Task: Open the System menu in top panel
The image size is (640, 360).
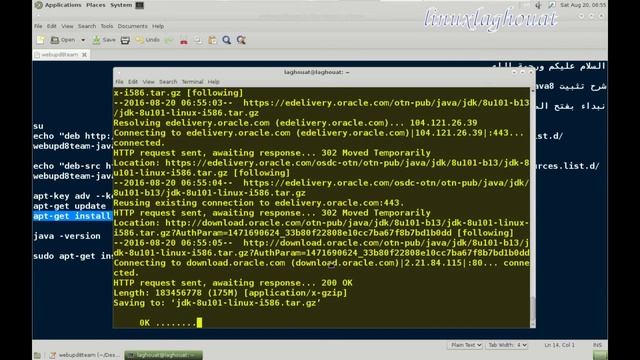Action: pos(121,5)
